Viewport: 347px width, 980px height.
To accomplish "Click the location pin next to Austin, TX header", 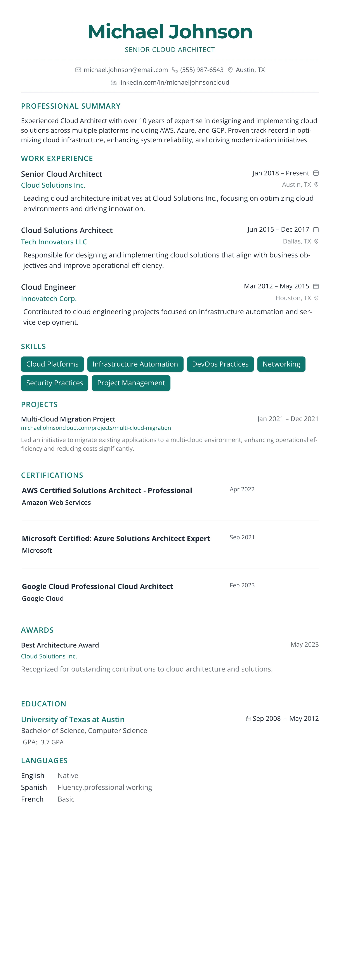I will pyautogui.click(x=230, y=70).
